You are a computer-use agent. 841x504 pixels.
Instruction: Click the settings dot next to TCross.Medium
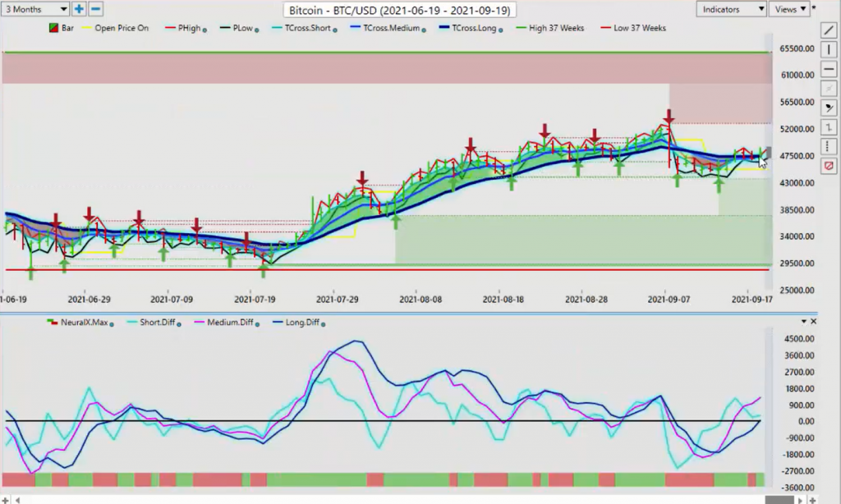[x=424, y=30]
